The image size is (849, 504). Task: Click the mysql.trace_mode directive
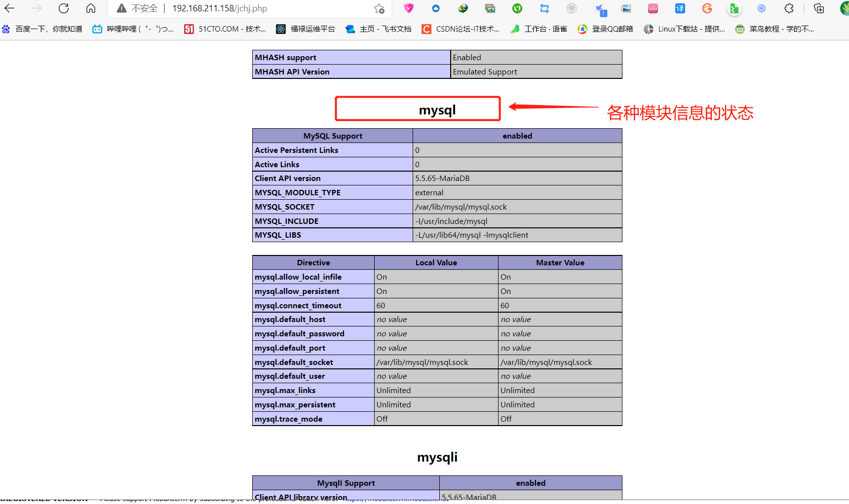(x=289, y=419)
